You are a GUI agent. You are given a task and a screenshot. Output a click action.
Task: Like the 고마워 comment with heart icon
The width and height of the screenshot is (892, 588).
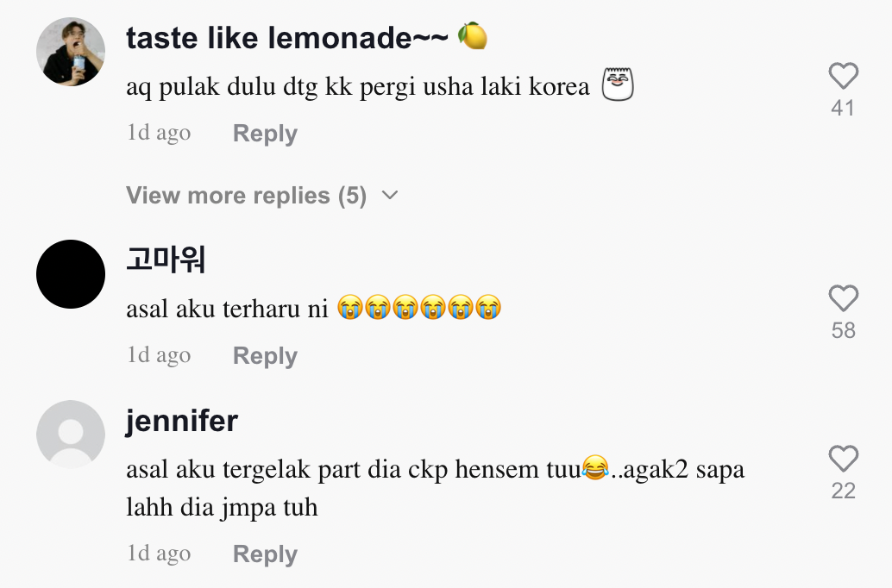tap(843, 299)
